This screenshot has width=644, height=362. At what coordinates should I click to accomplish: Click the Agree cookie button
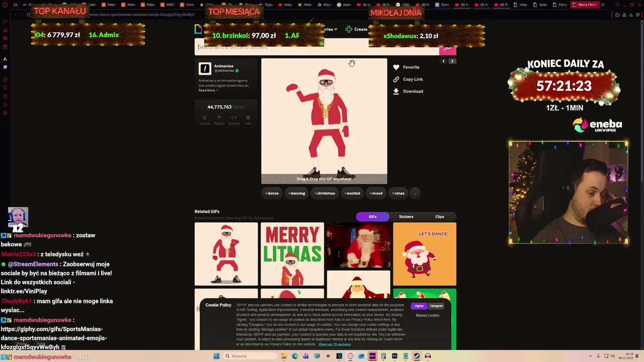click(419, 306)
